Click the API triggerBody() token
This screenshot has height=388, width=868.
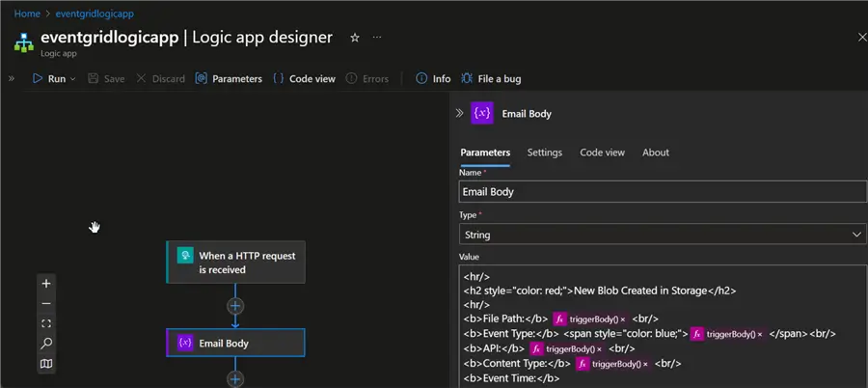566,348
